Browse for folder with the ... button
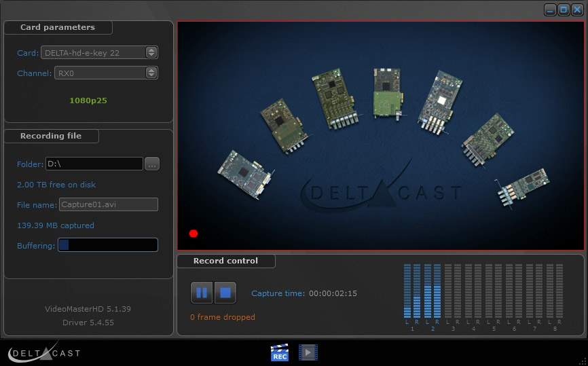Screen dimensions: 588x366 coord(152,164)
